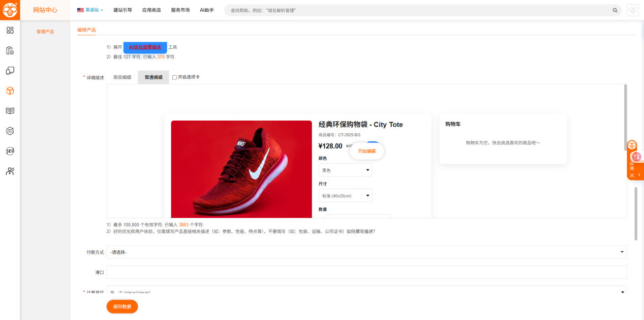This screenshot has height=320, width=644.
Task: Switch to 高级编辑 tab
Action: tap(122, 77)
